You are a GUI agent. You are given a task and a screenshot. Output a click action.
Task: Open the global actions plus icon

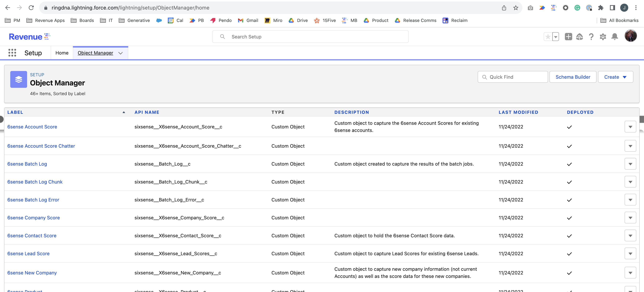tap(568, 37)
